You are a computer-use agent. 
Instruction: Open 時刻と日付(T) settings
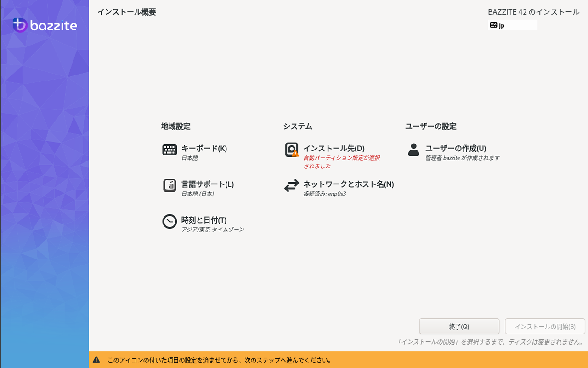click(204, 220)
